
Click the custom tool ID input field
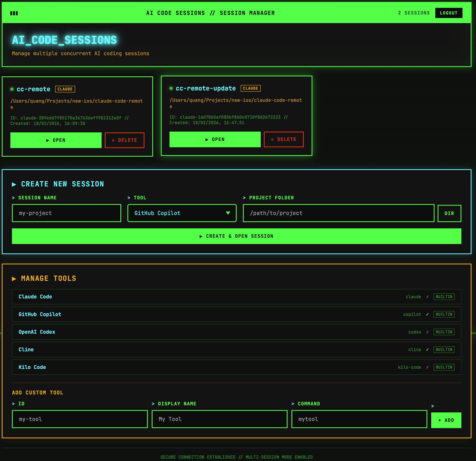pos(80,419)
